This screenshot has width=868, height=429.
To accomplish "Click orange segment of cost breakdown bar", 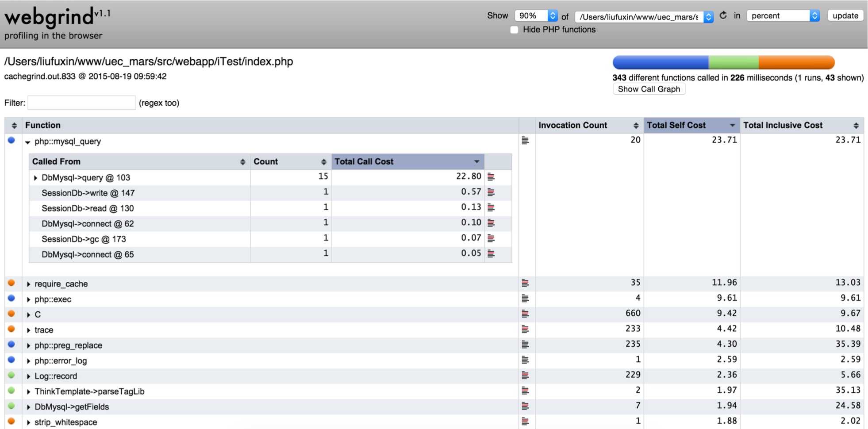I will tap(797, 62).
